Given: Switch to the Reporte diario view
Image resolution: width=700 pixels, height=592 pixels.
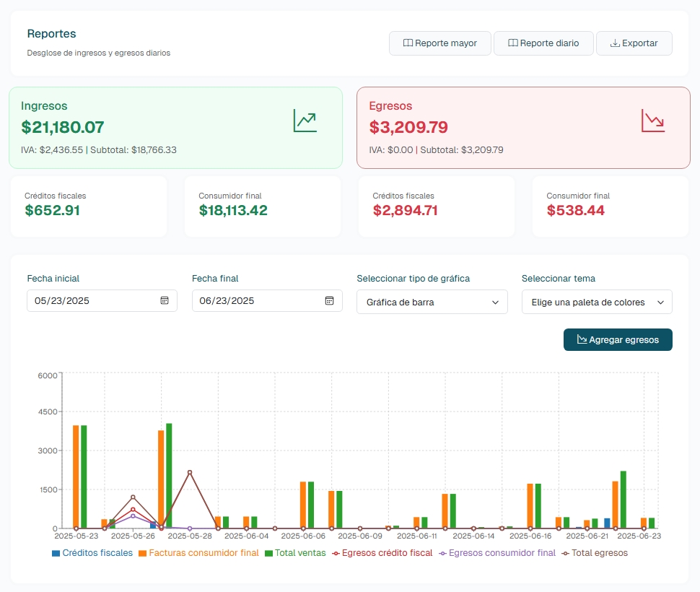Looking at the screenshot, I should 543,43.
